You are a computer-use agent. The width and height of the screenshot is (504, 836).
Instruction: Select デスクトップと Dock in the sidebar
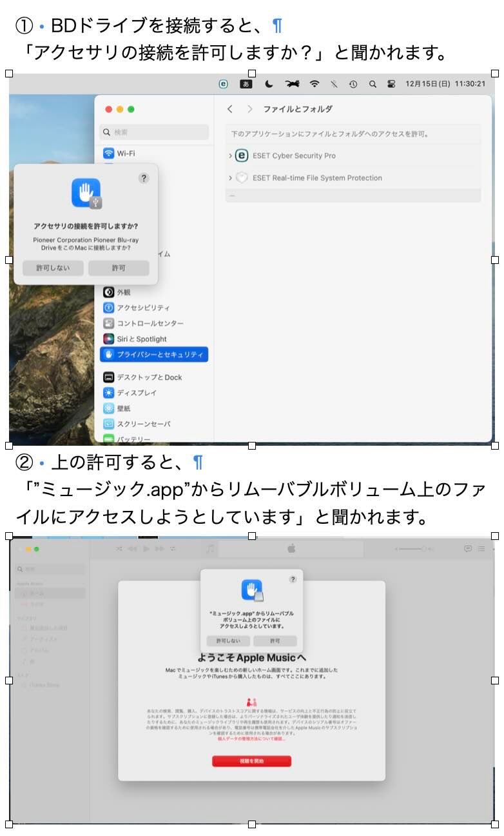click(x=155, y=377)
